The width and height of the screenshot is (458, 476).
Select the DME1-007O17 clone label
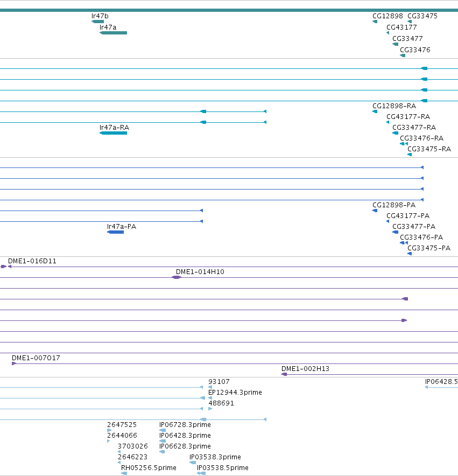click(36, 358)
